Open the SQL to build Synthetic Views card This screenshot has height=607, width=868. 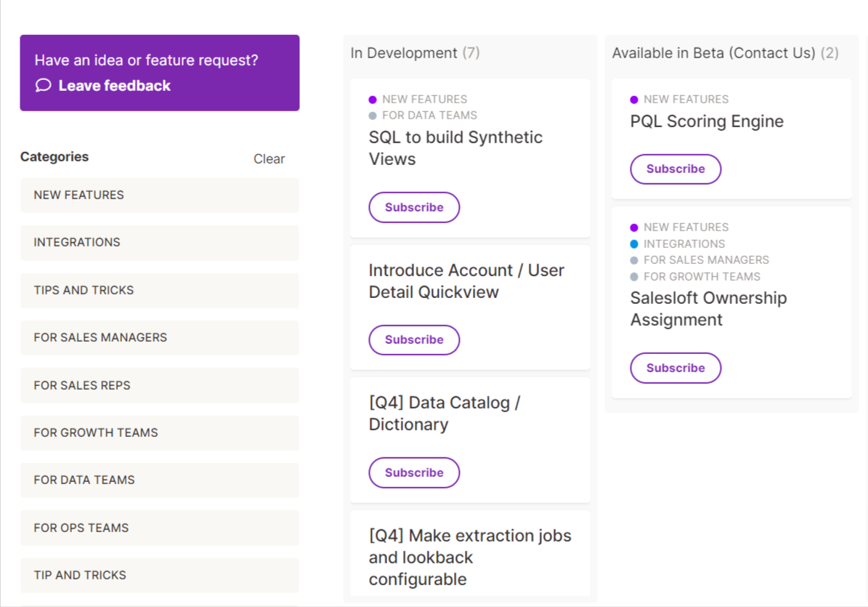point(455,148)
